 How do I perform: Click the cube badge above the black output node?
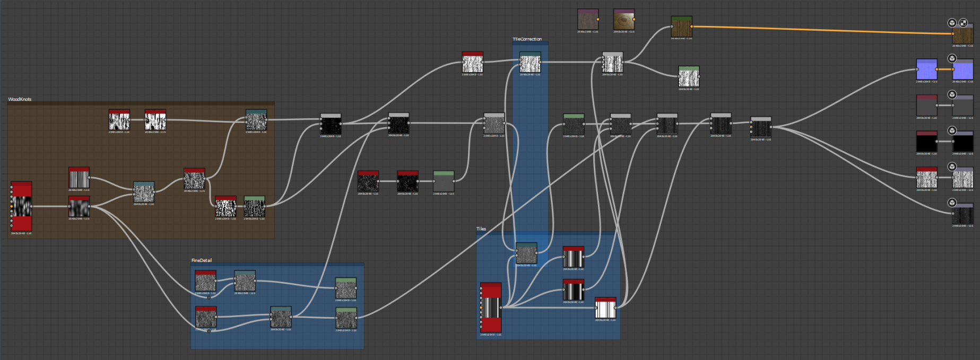(952, 130)
